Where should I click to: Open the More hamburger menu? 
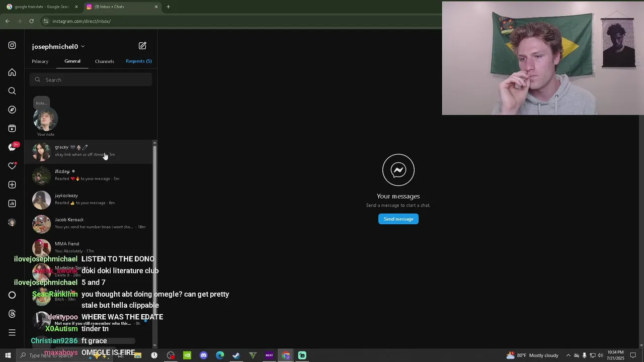12,332
